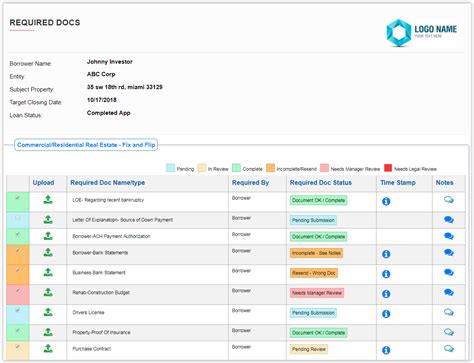The image size is (474, 363).
Task: Toggle checkbox for Business Bank Statement row
Action: (x=18, y=270)
